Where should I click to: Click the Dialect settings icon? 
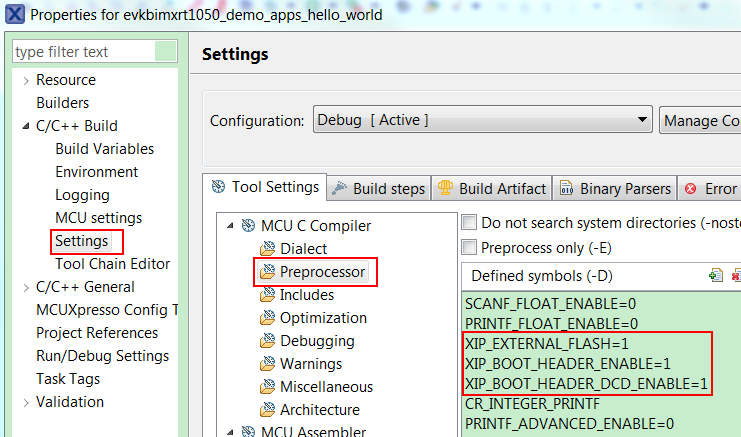tap(267, 249)
